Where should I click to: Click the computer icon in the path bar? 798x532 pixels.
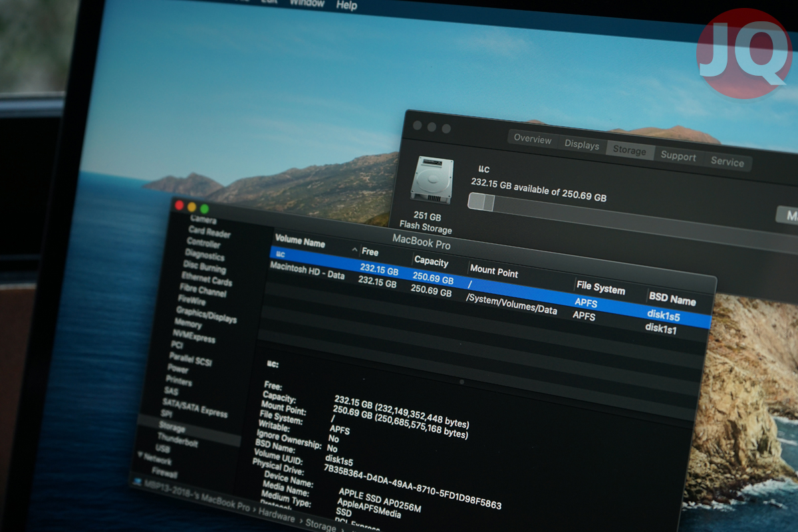[137, 481]
